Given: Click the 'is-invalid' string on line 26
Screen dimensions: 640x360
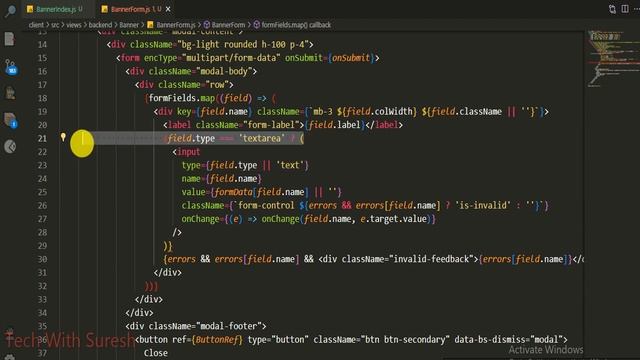Looking at the screenshot, I should pos(483,205).
